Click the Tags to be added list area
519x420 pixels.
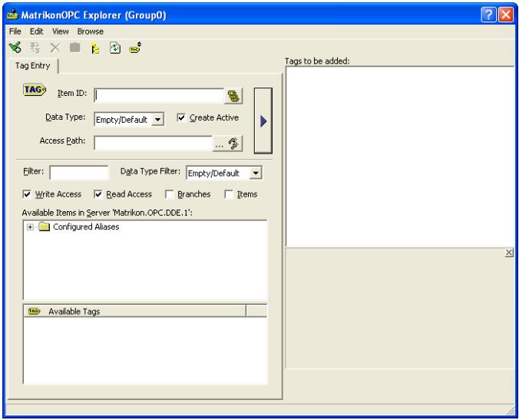(x=399, y=157)
